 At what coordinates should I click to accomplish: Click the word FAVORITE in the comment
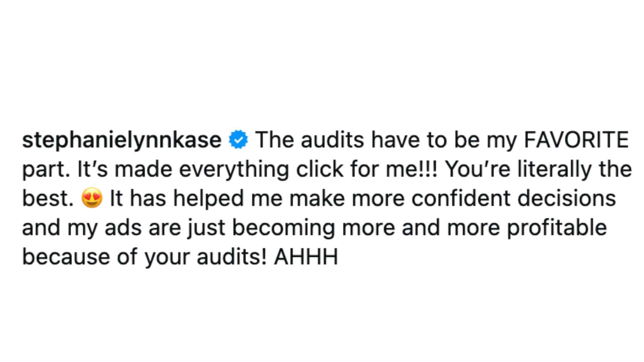click(x=576, y=140)
